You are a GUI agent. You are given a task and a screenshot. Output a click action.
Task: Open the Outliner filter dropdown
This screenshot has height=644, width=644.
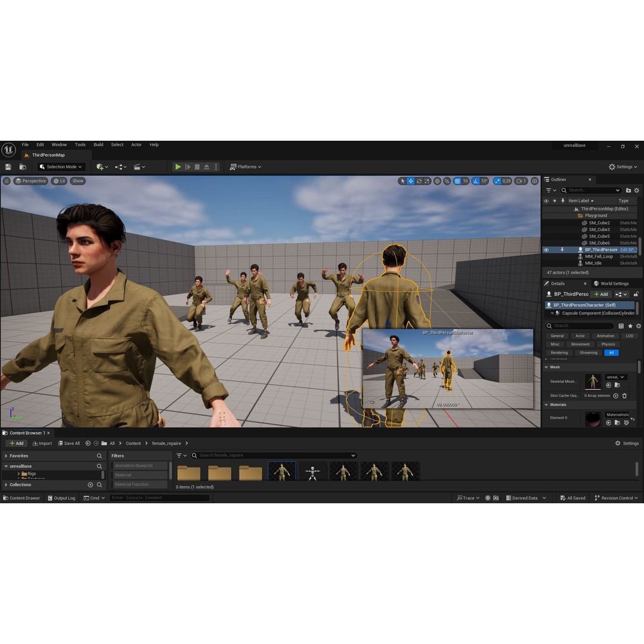point(551,190)
